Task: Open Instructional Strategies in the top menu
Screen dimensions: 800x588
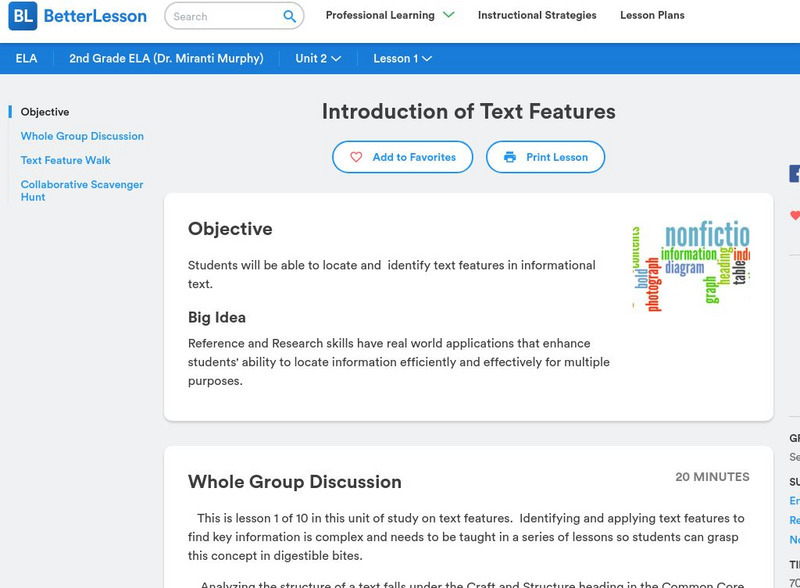Action: [x=537, y=16]
